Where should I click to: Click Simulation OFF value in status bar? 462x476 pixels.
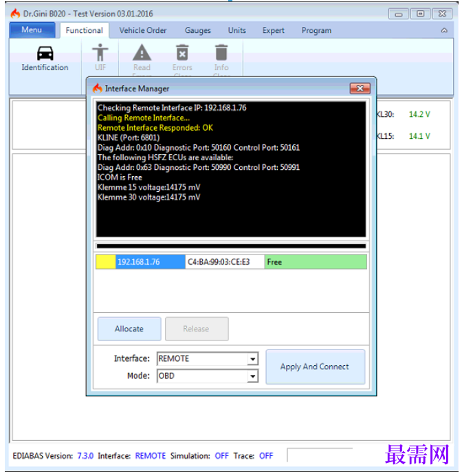coord(221,456)
